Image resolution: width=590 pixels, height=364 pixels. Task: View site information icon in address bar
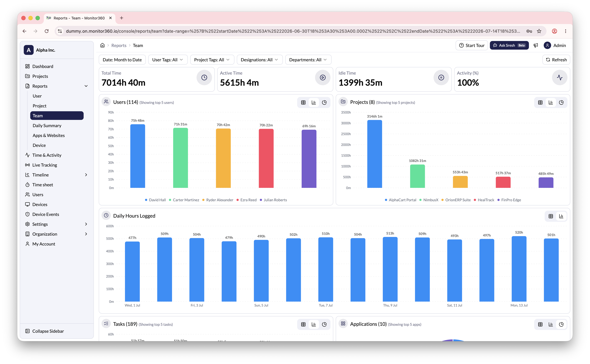coord(60,31)
